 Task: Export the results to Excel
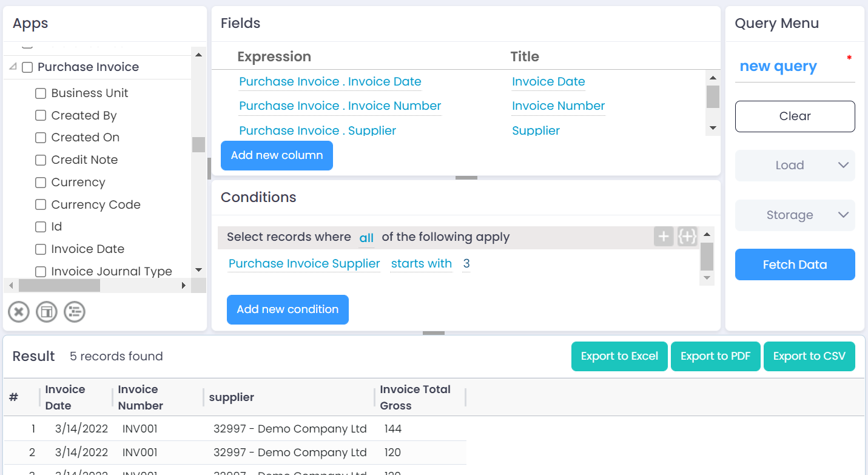tap(619, 356)
